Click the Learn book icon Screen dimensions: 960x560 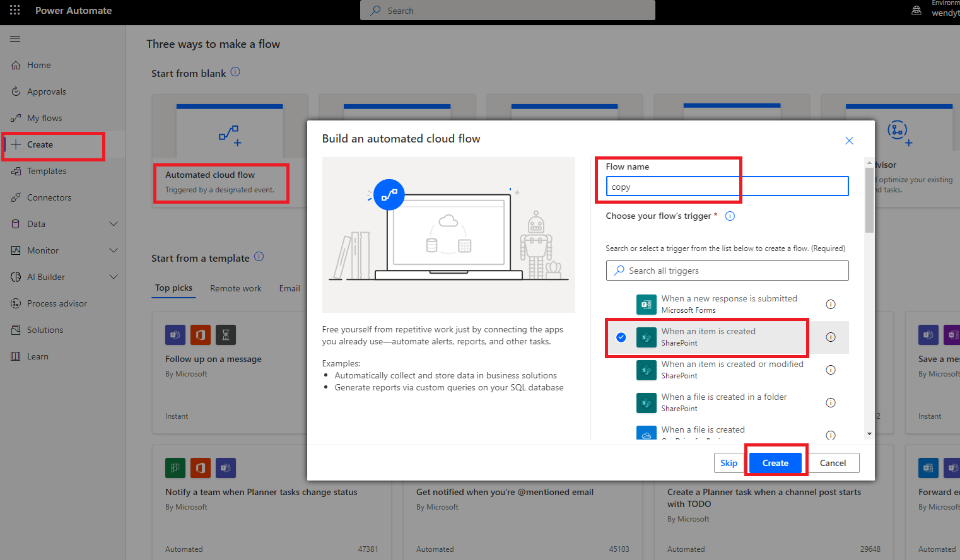16,356
